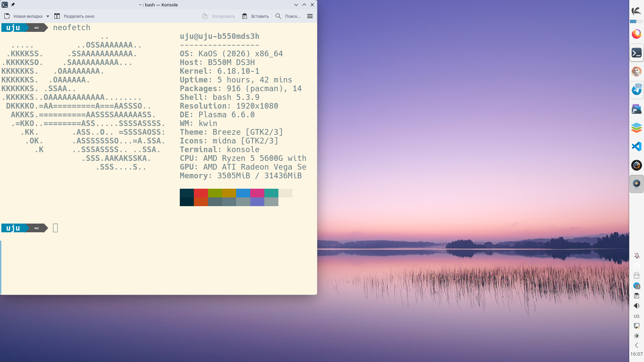This screenshot has height=362, width=644.
Task: Click the Konsole task icon in panel
Action: coord(636,53)
